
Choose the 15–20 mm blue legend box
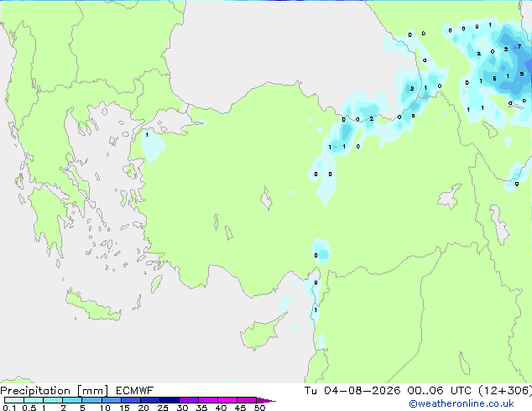coord(130,400)
